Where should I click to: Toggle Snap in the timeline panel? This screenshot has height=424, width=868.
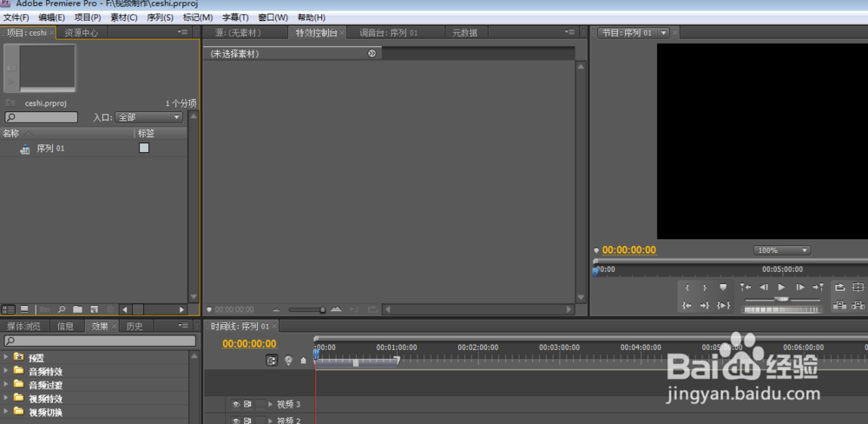point(272,361)
